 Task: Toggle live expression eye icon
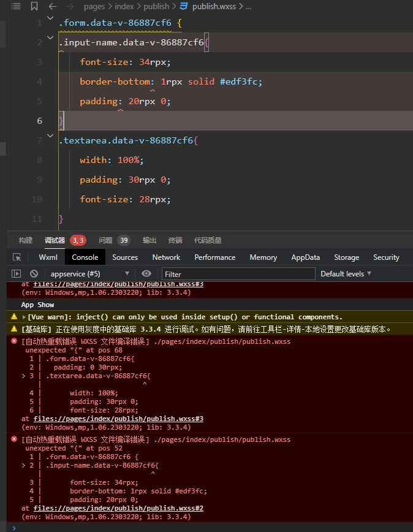point(146,273)
